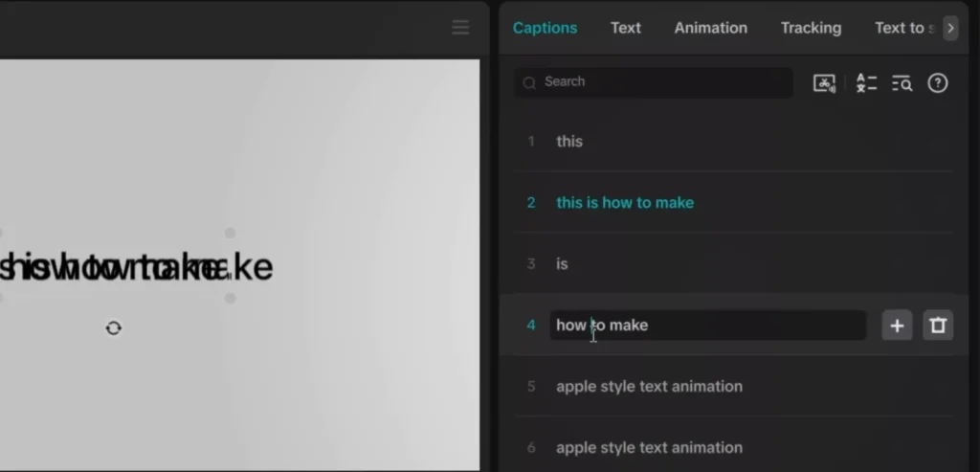Click the rotate handle below the text box
The image size is (980, 472).
click(x=113, y=328)
